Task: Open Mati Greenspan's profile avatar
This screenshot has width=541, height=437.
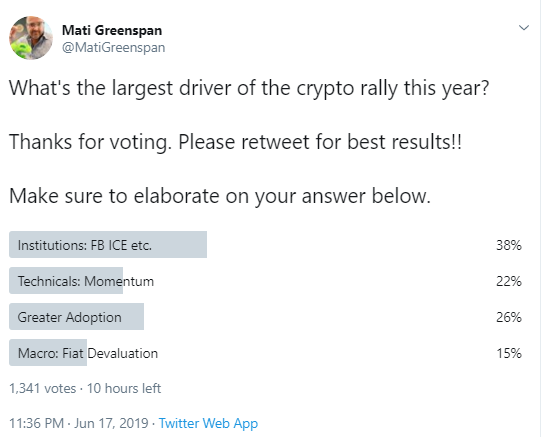Action: tap(31, 38)
